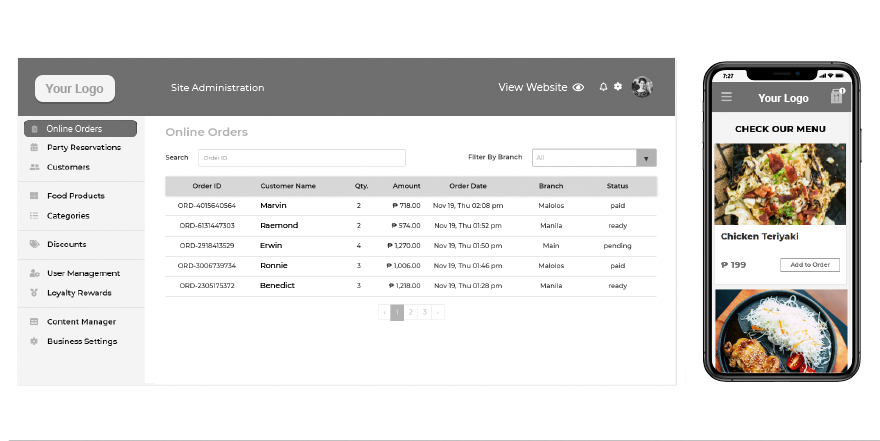This screenshot has height=441, width=880.
Task: Expand the Filter By Branch dropdown arrow
Action: click(646, 158)
